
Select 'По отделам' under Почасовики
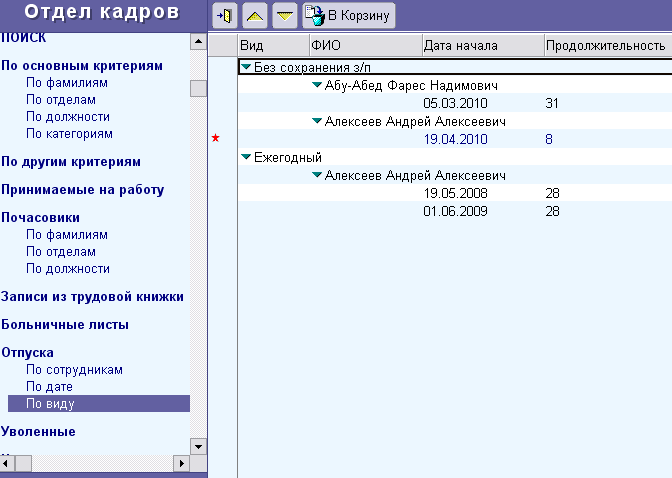(61, 252)
